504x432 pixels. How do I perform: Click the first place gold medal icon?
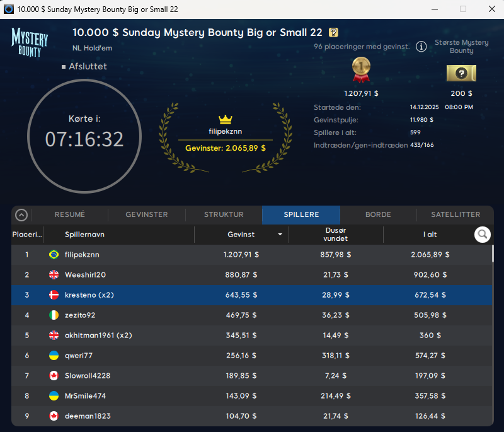coord(360,69)
